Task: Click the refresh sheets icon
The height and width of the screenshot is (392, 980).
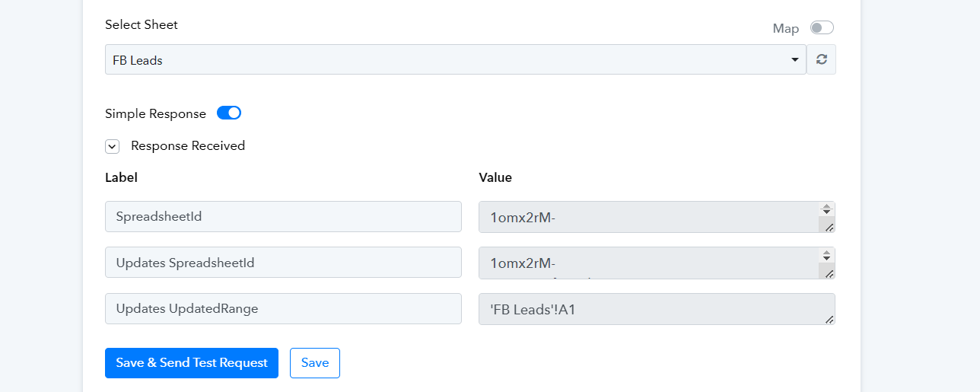Action: point(821,59)
